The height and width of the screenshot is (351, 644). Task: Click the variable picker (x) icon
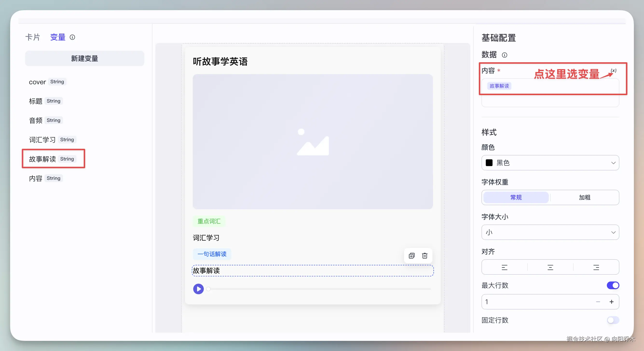click(x=613, y=70)
